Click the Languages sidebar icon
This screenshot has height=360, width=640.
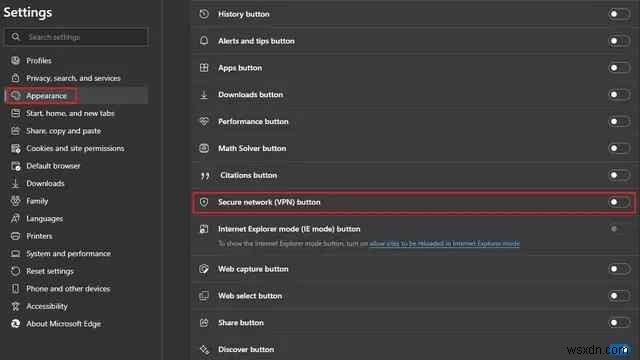click(x=16, y=218)
